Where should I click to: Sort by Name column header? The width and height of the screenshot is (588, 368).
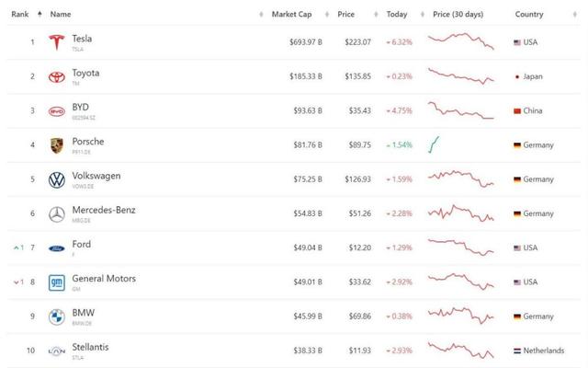click(x=61, y=15)
